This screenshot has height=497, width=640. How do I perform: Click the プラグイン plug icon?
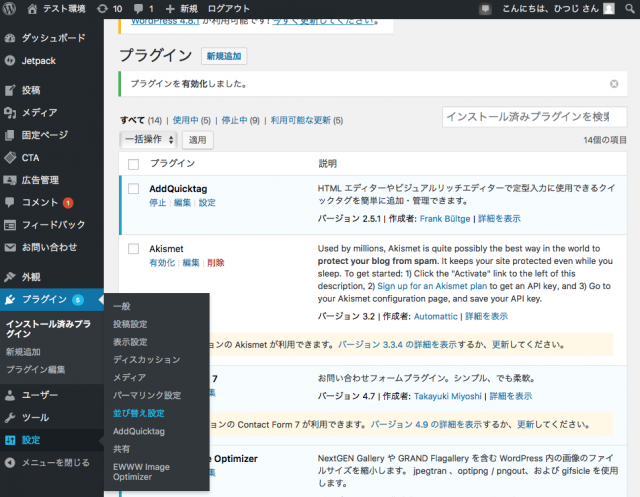[10, 300]
